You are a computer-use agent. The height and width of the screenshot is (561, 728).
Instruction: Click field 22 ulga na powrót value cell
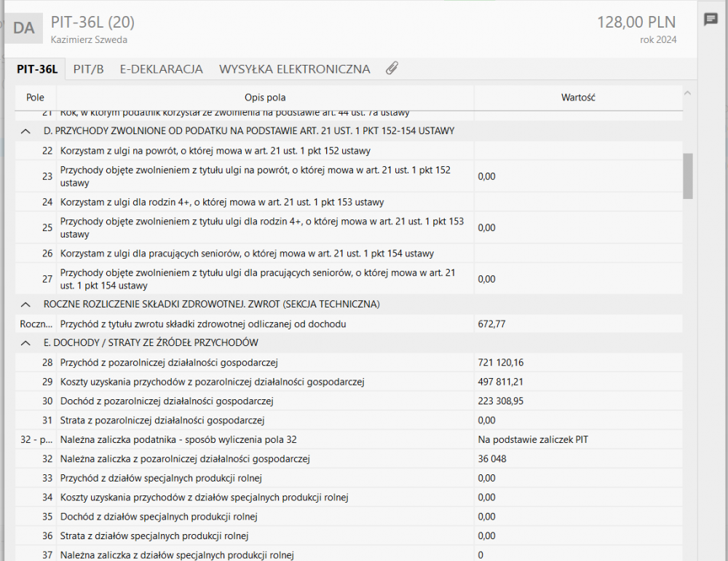tap(579, 151)
